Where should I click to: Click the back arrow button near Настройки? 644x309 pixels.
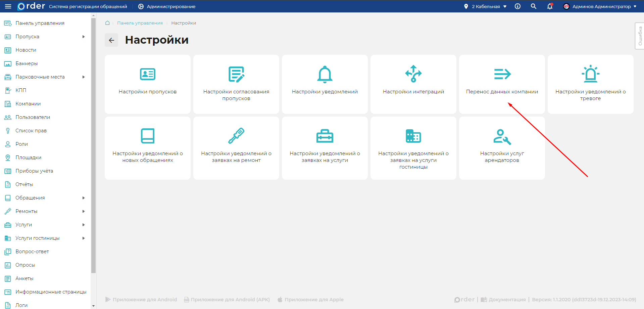[x=111, y=40]
